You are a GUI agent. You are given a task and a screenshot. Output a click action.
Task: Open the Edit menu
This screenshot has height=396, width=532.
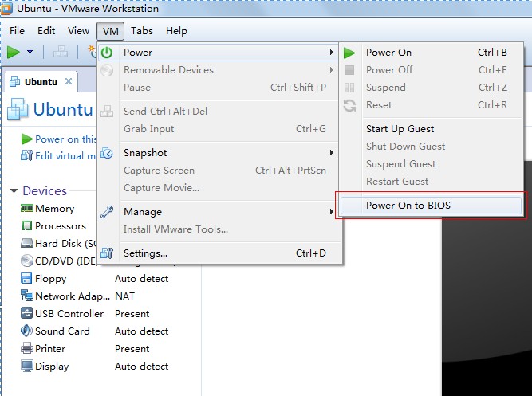tap(46, 31)
